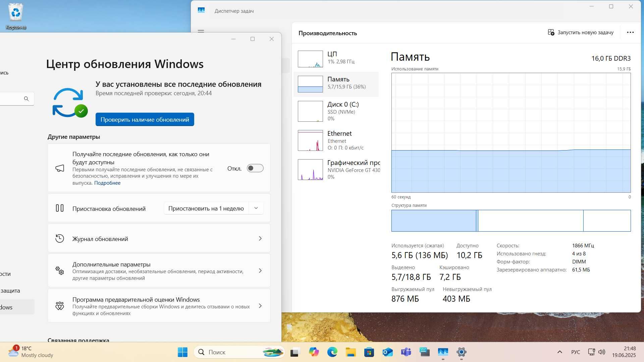Click the Выделено 5,7/18,8 ГБ value
This screenshot has width=644, height=362.
411,277
